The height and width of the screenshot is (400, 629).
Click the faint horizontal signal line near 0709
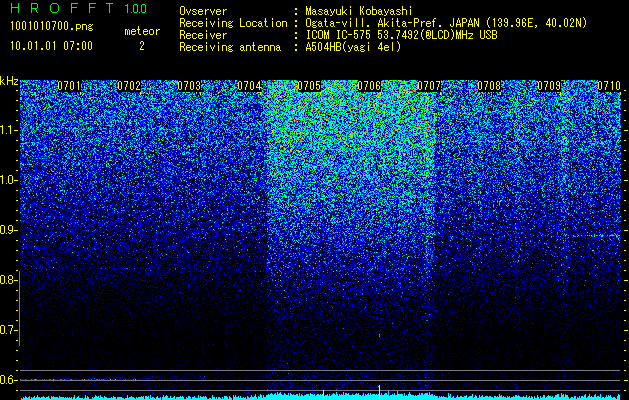pyautogui.click(x=595, y=236)
